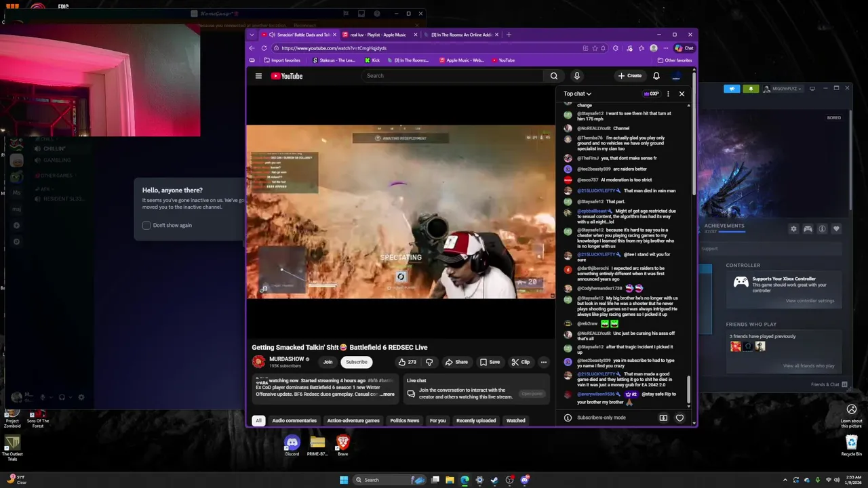Open the Discord desktop shortcut
Screen dimensions: 868x488
[292, 445]
